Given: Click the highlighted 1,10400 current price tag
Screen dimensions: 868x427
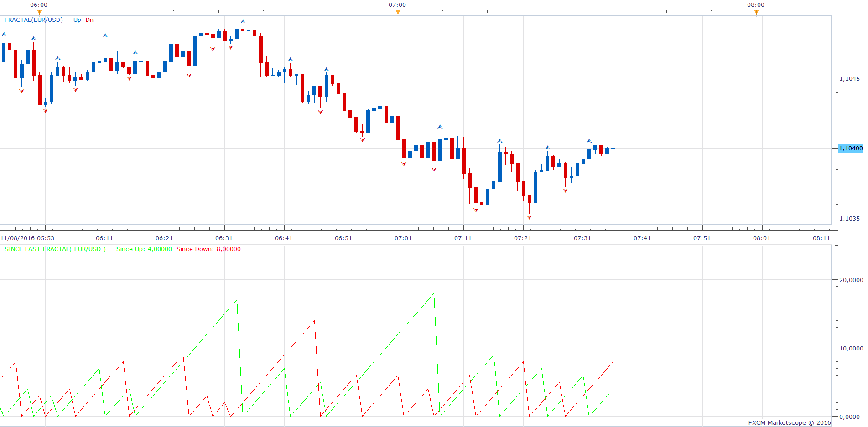Looking at the screenshot, I should coord(851,148).
